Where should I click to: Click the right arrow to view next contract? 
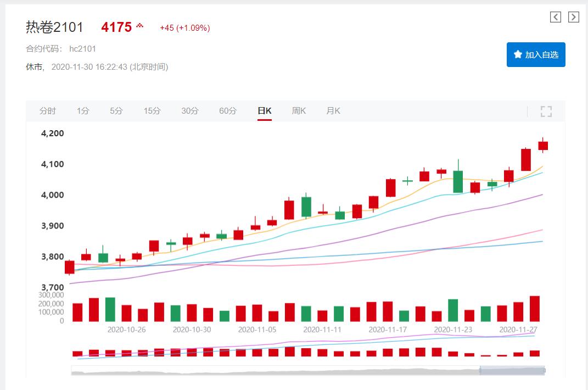(x=572, y=16)
